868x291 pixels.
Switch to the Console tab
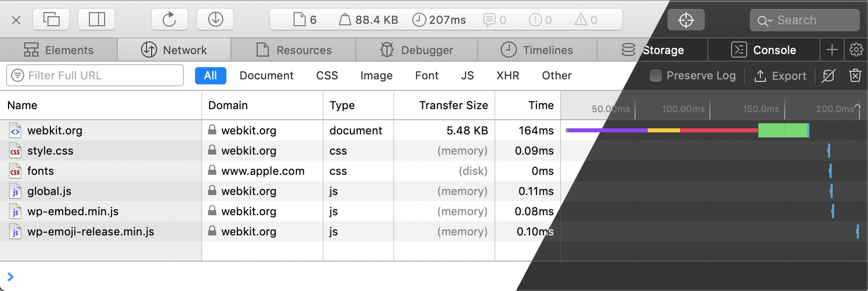coord(763,50)
